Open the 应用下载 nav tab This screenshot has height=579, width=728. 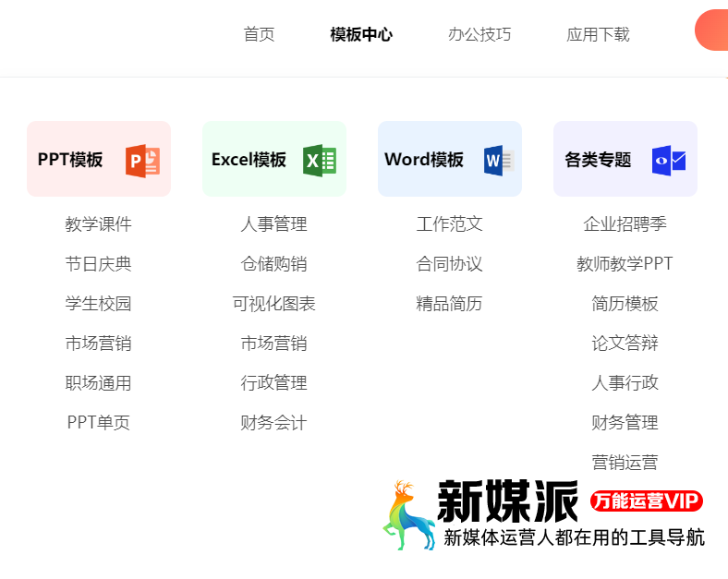coord(598,34)
